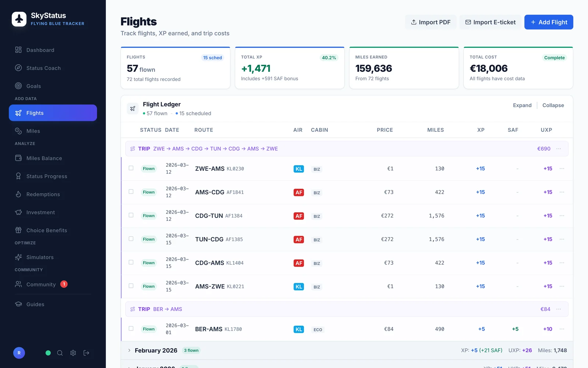Click the KL airline badge for ZWE-AMS

(299, 169)
